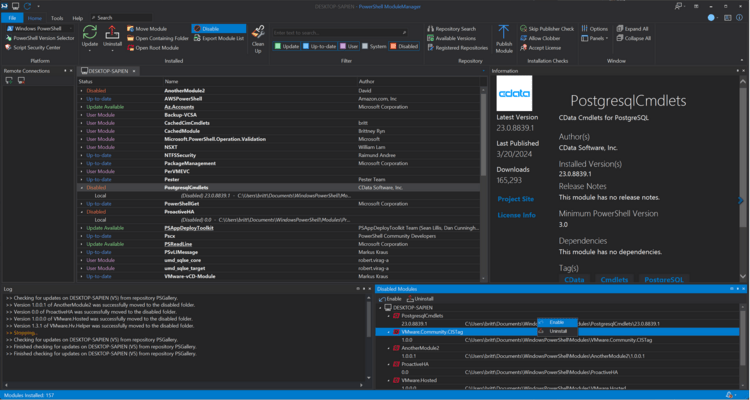Switch to the Home ribbon tab

coord(34,18)
